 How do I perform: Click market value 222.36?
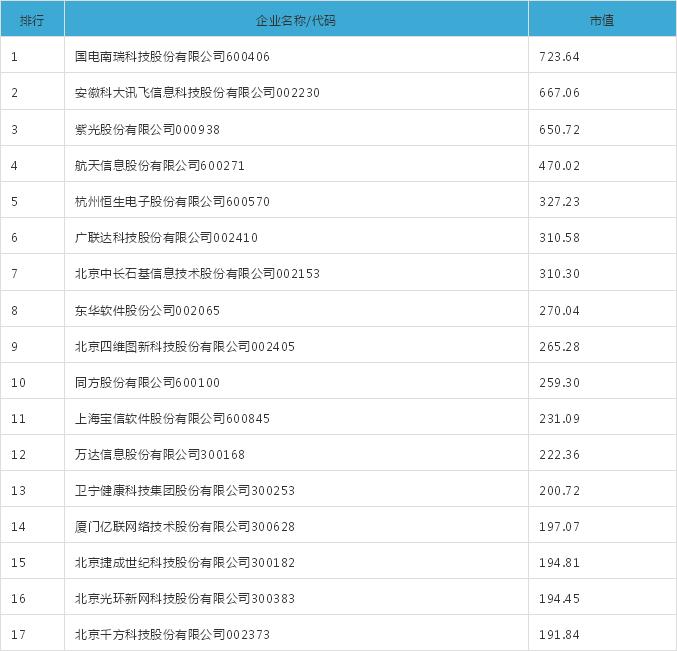click(560, 455)
